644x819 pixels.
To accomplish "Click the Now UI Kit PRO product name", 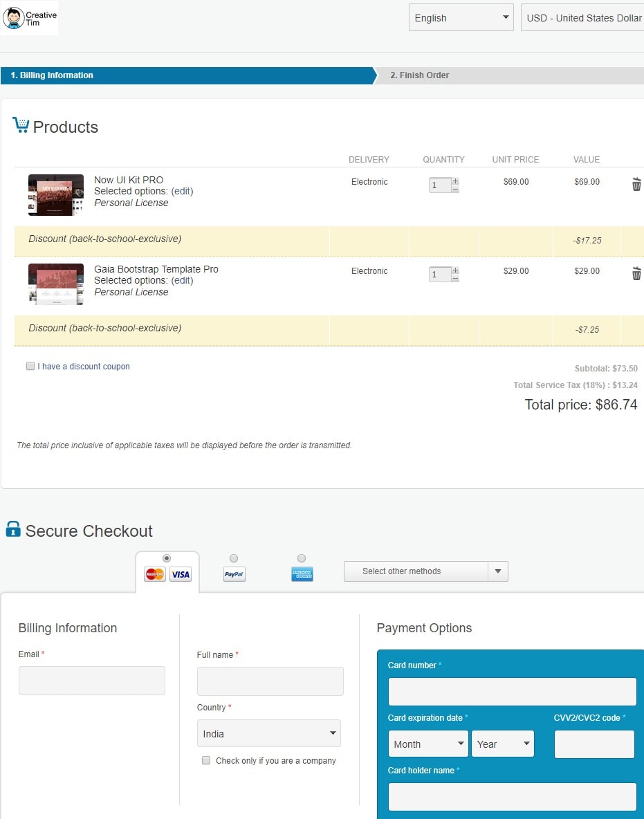I will pyautogui.click(x=129, y=180).
